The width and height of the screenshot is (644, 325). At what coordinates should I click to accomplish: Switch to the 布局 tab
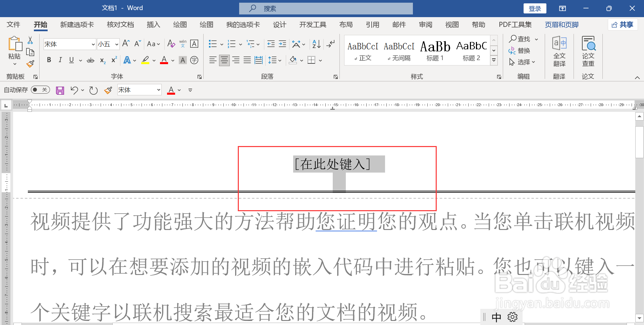[x=346, y=25]
